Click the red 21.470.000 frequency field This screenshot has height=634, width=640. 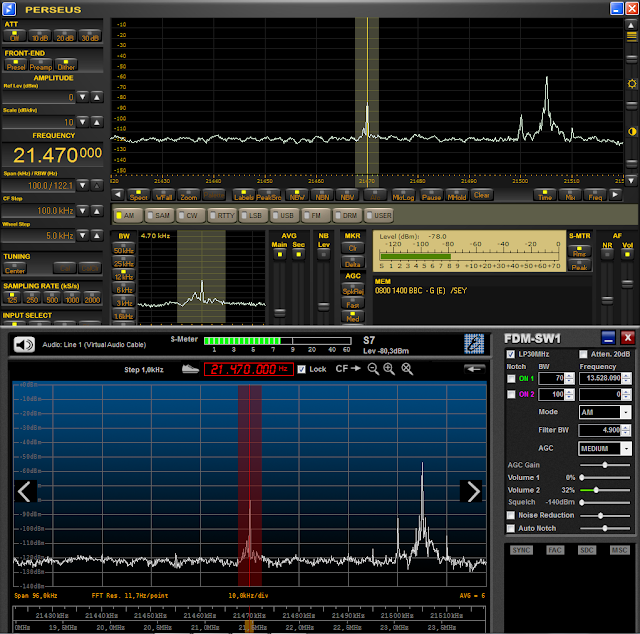[x=249, y=369]
